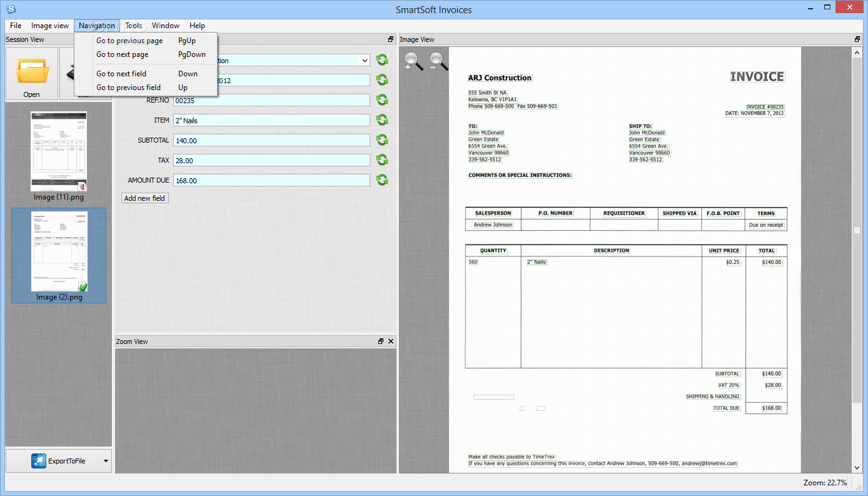Click the large INVOICE heading
868x496 pixels.
tap(757, 77)
